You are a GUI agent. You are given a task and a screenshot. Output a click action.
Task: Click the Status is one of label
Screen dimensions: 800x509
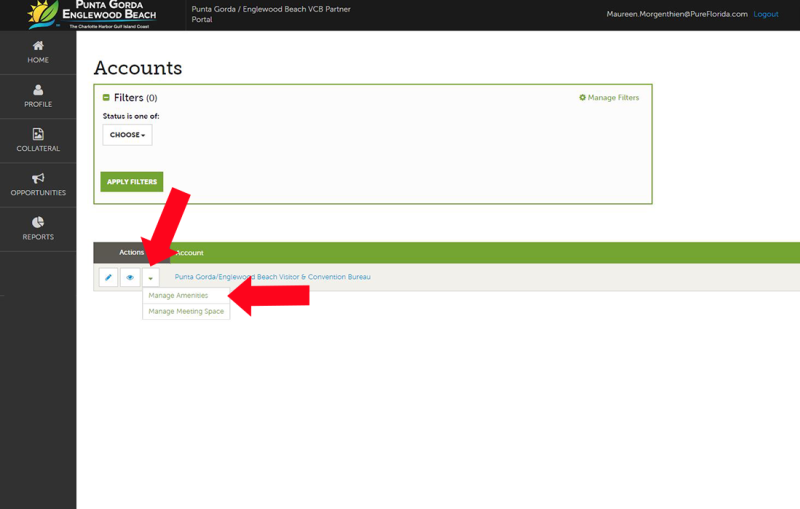click(131, 116)
